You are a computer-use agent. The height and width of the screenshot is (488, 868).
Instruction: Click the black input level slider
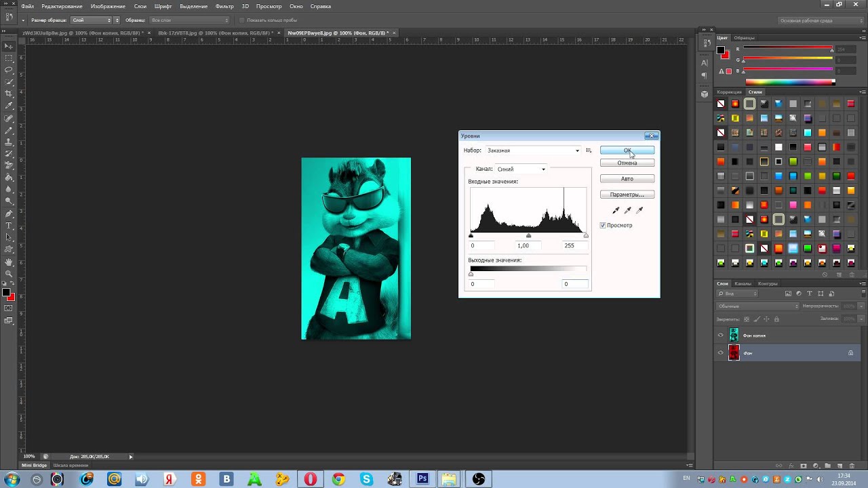pos(471,235)
